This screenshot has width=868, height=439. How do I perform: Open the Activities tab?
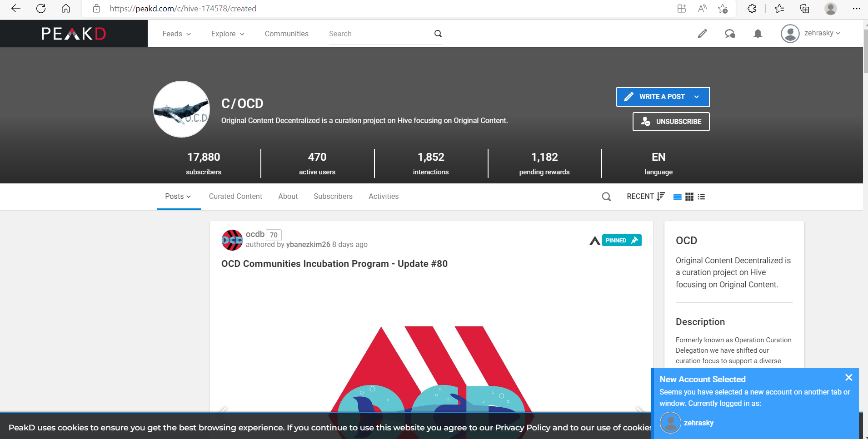[x=384, y=196]
